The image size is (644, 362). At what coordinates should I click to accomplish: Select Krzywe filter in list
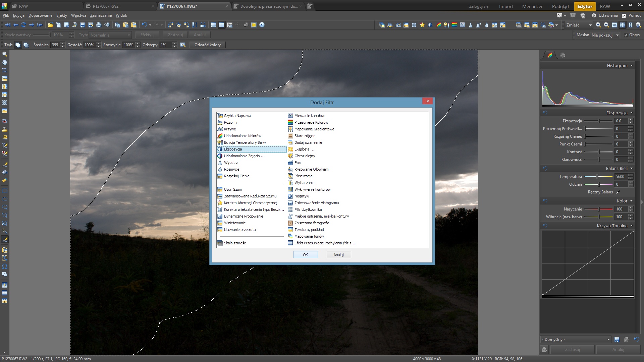pos(230,129)
